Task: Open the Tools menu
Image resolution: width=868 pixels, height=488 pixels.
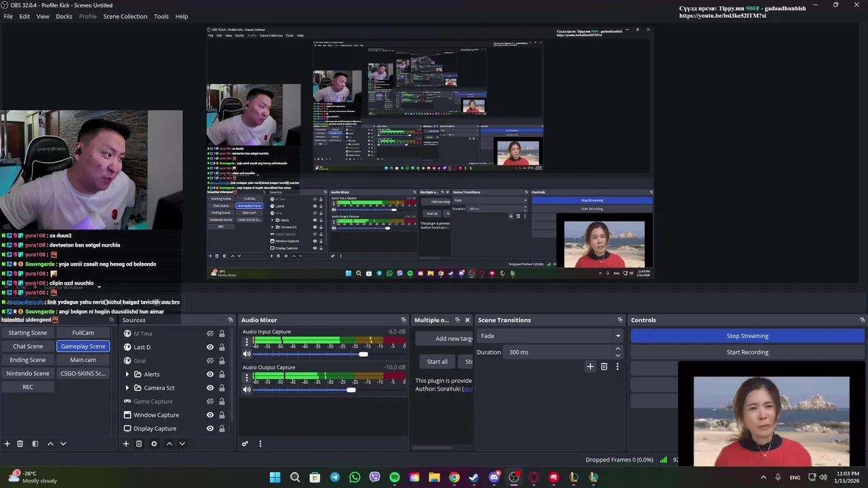Action: [161, 16]
